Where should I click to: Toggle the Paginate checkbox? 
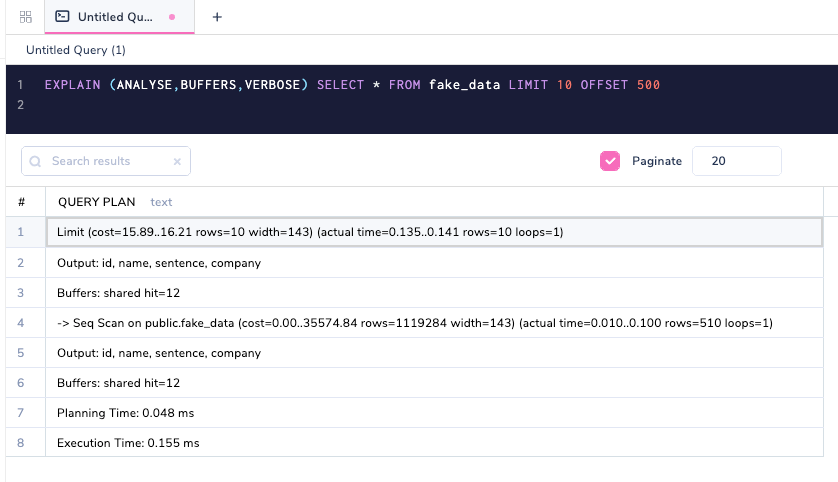(x=609, y=161)
